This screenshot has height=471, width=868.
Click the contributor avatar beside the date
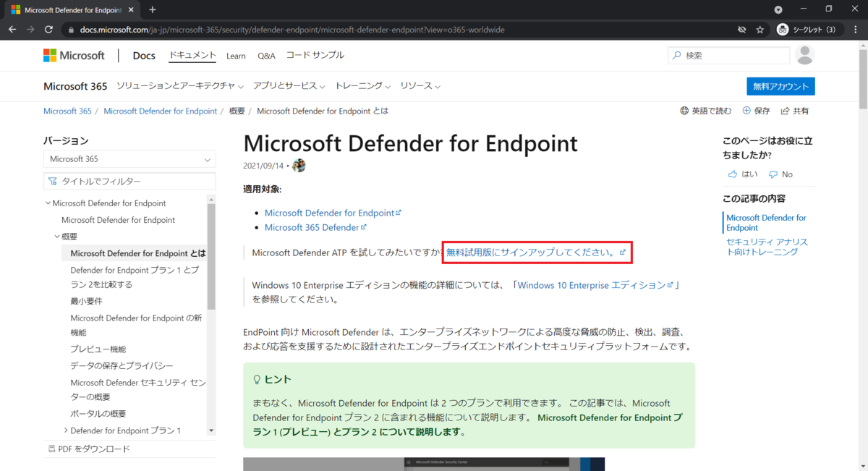299,166
